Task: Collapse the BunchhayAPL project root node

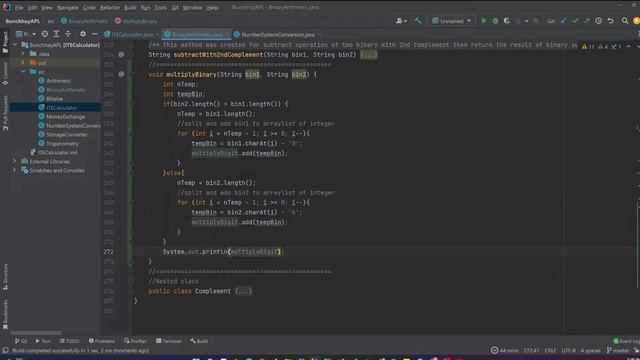Action: point(15,45)
